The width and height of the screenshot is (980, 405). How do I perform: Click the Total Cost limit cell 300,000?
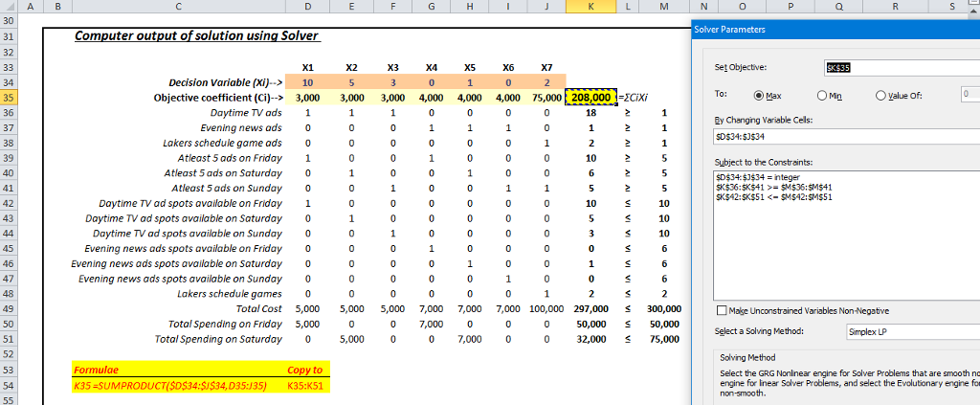click(x=663, y=309)
